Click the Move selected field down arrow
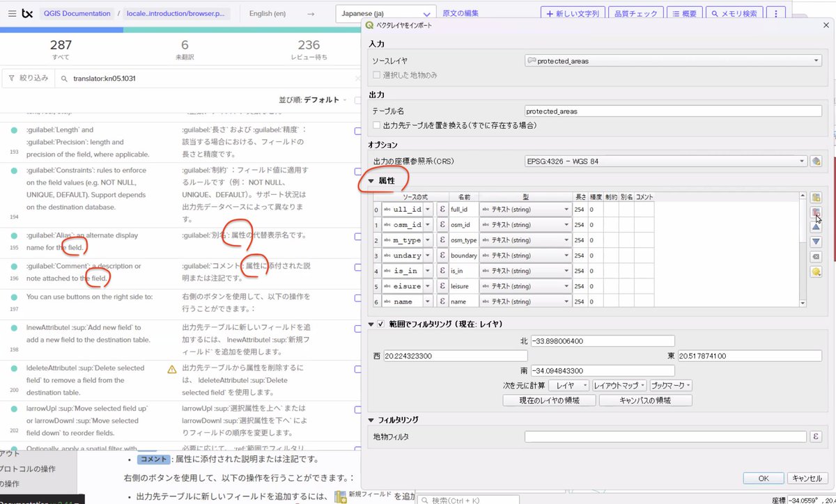 coord(816,242)
